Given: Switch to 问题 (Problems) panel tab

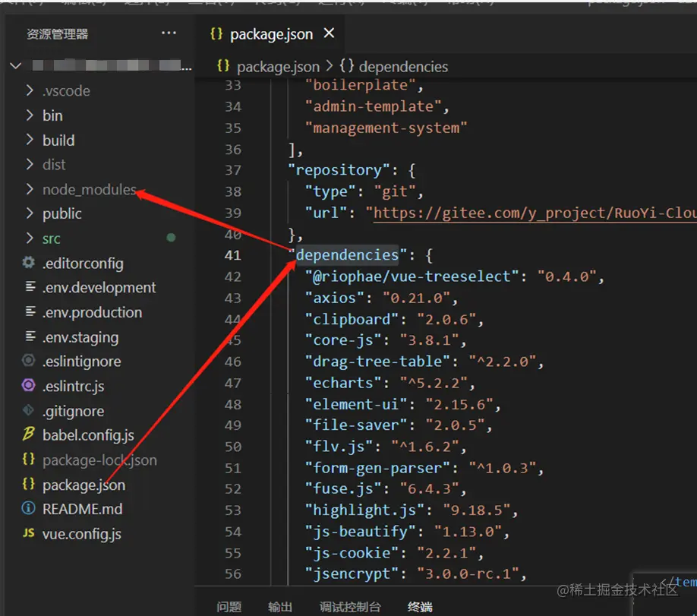Looking at the screenshot, I should pos(229,607).
